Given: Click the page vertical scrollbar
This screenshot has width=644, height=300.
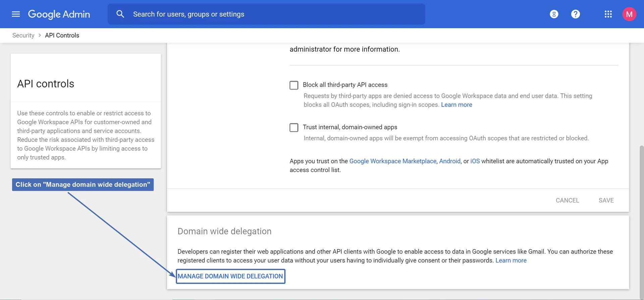Looking at the screenshot, I should pyautogui.click(x=642, y=222).
